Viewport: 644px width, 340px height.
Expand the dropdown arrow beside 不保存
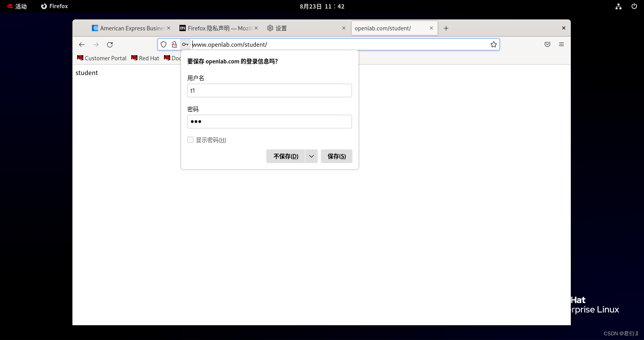[311, 156]
